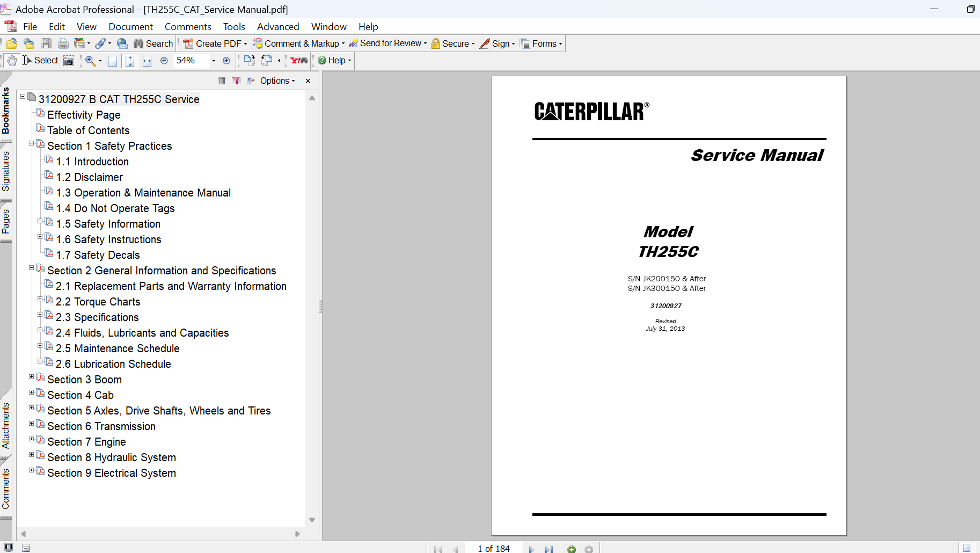This screenshot has height=553, width=980.
Task: Open the Comment & Markup dropdown
Action: click(x=299, y=43)
